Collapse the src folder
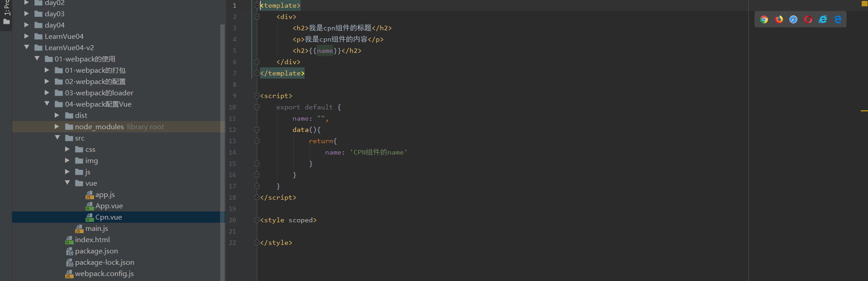868x281 pixels. (57, 137)
